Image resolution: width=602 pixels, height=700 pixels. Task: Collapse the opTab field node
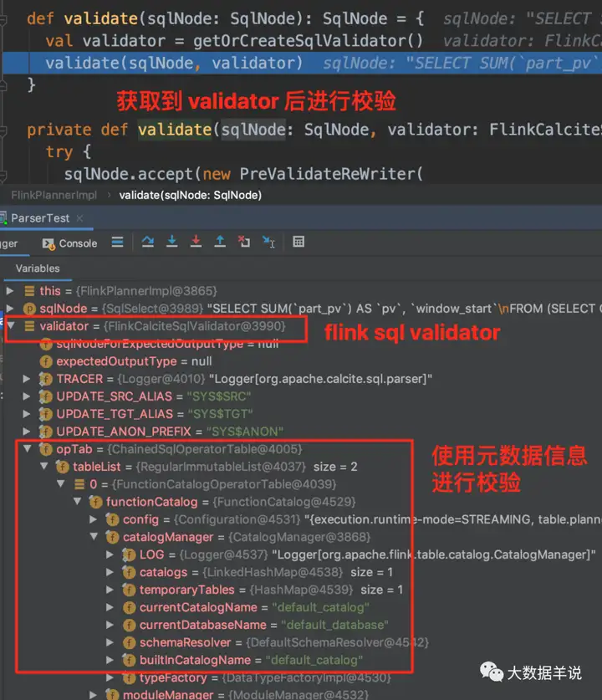pos(28,448)
